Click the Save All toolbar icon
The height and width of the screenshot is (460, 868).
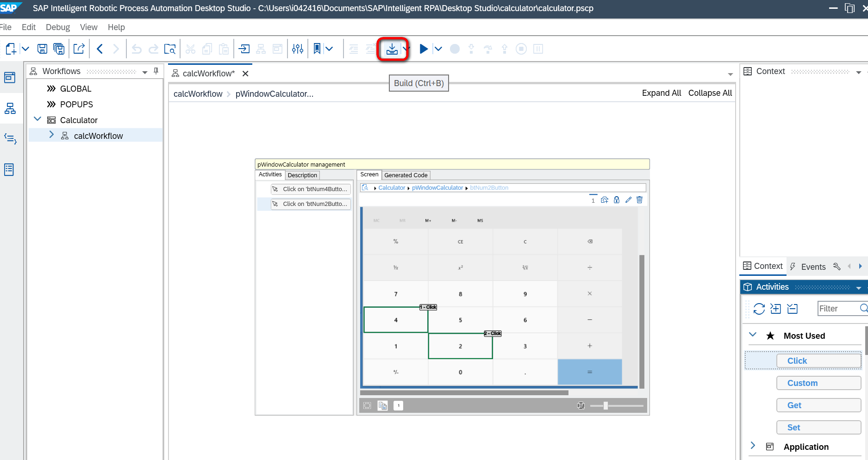pyautogui.click(x=59, y=49)
